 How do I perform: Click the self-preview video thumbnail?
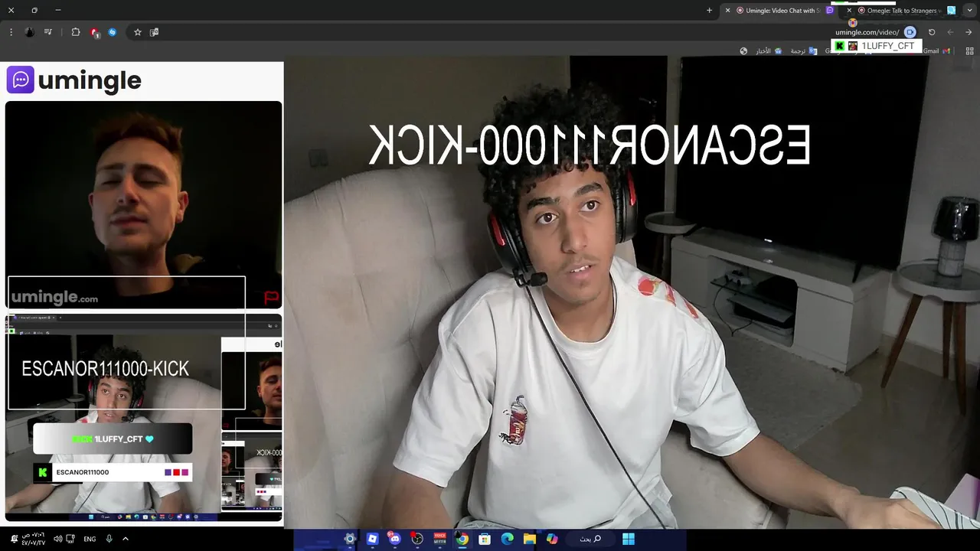pyautogui.click(x=143, y=417)
